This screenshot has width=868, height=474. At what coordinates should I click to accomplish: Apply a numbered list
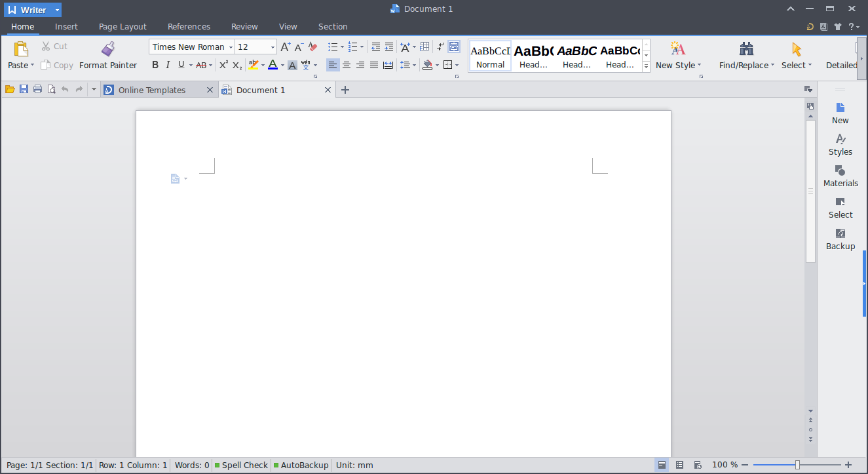[353, 47]
